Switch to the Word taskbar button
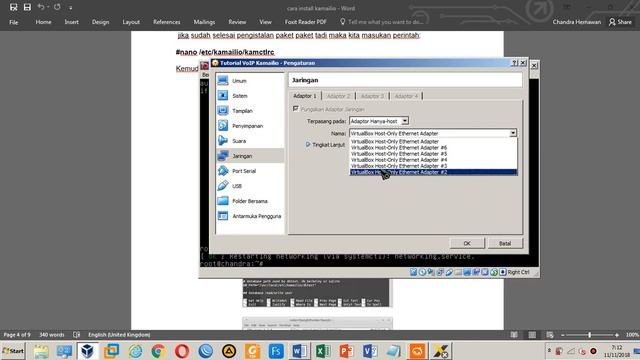This screenshot has width=640, height=360. coord(299,351)
